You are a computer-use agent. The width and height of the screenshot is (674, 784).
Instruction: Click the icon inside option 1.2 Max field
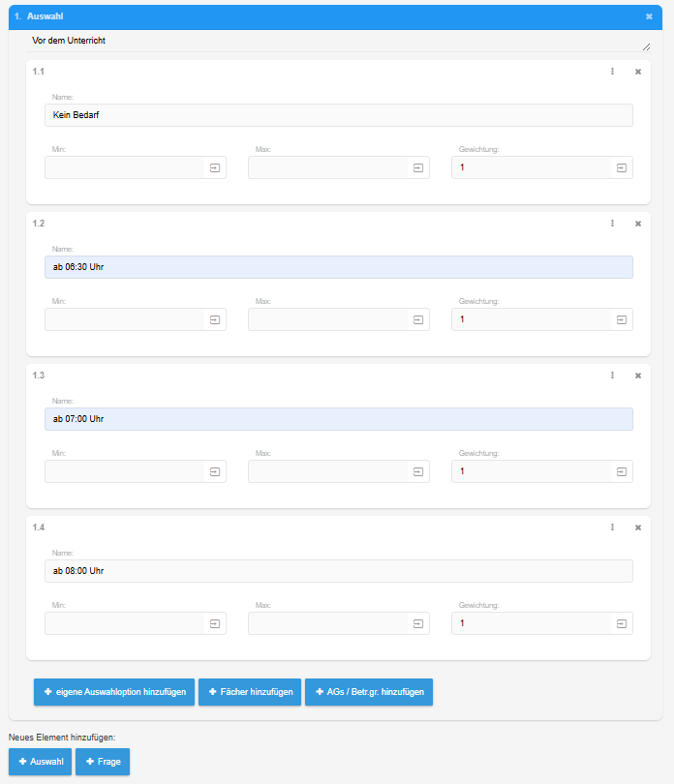click(x=418, y=319)
